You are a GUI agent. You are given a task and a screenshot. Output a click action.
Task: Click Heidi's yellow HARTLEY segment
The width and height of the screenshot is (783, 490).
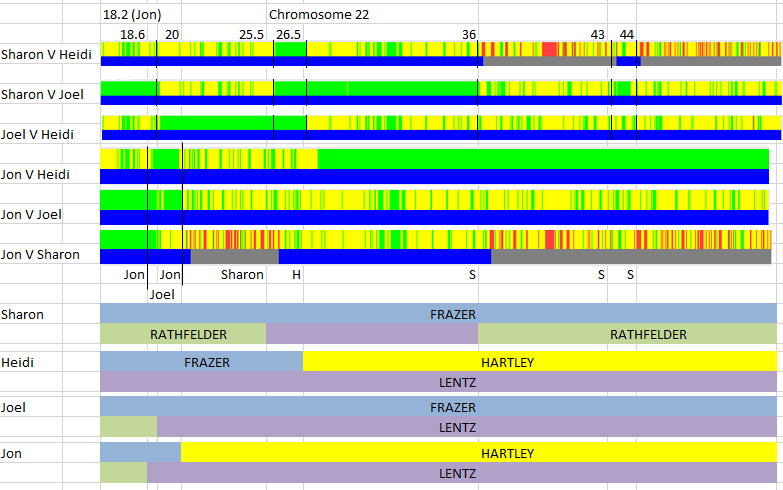pyautogui.click(x=540, y=362)
